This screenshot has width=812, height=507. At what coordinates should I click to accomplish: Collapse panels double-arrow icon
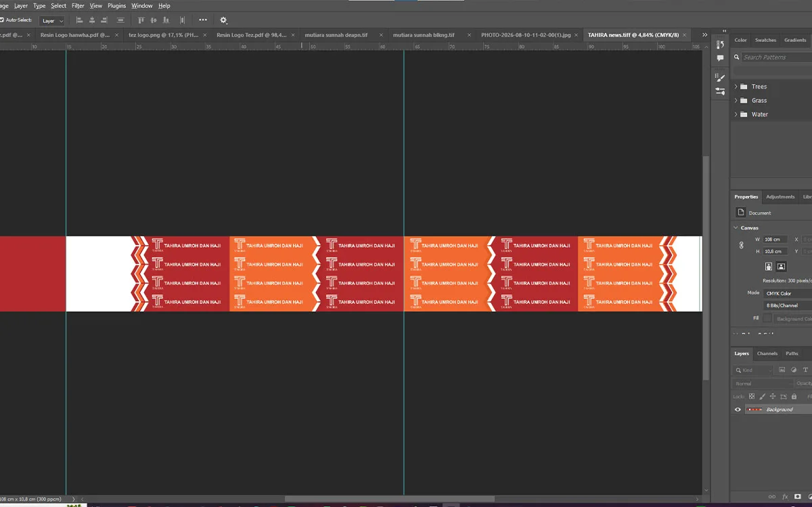[724, 31]
